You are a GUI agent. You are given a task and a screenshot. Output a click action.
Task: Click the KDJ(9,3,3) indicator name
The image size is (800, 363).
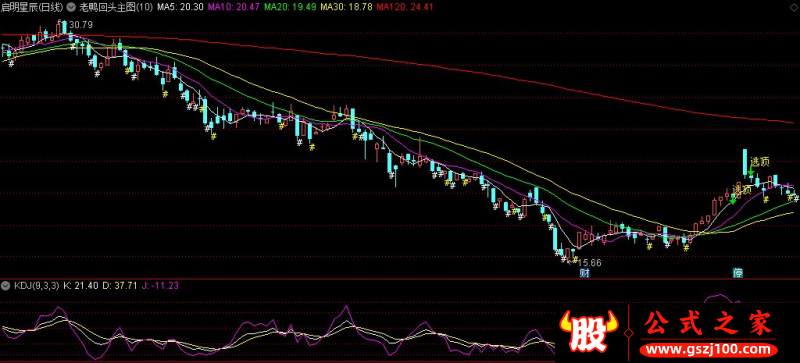[36, 286]
